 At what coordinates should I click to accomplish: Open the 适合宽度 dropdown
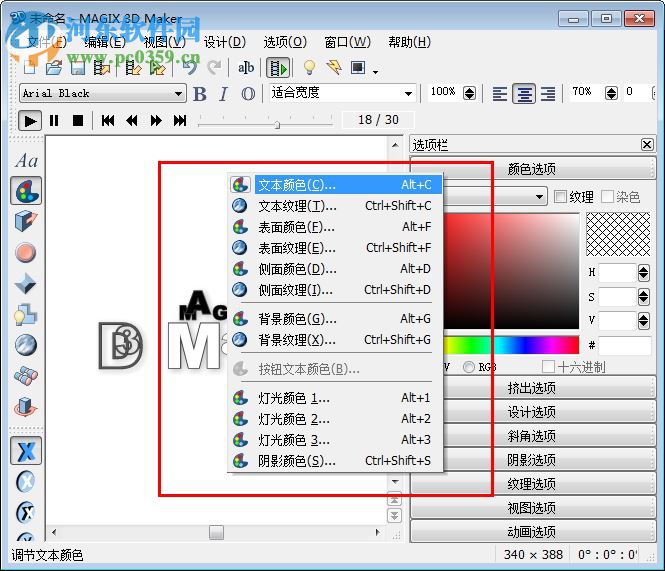408,93
